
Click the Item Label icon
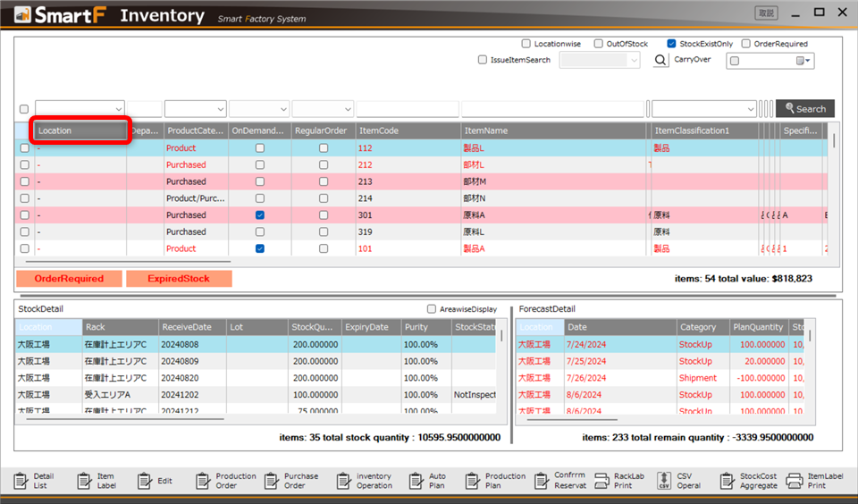(84, 481)
